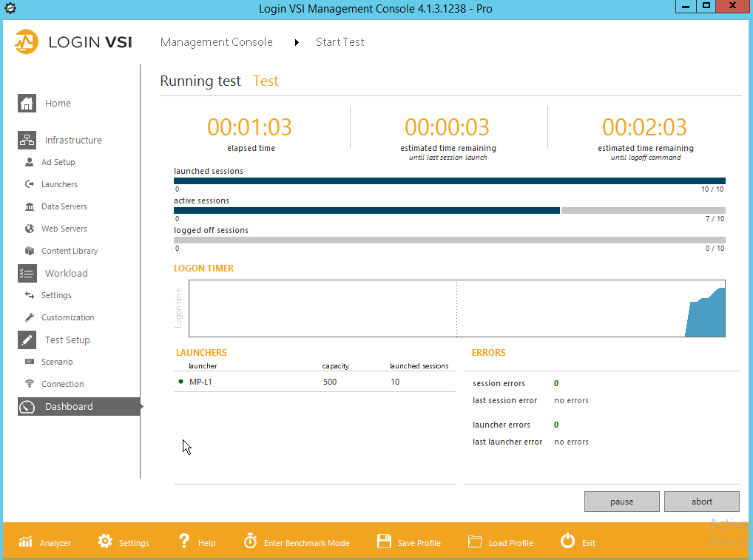Click the Logon Timer chart area

(456, 308)
